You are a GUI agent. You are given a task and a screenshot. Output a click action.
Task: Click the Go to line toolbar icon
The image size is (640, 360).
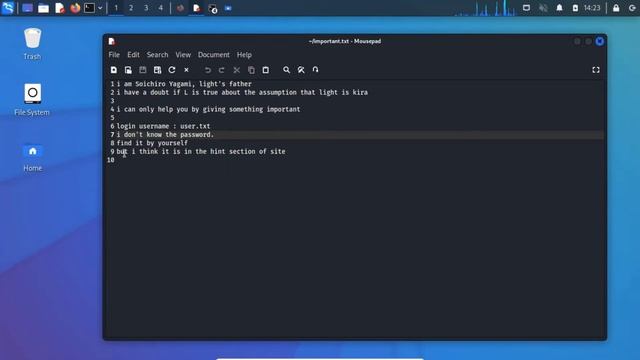[x=316, y=70]
